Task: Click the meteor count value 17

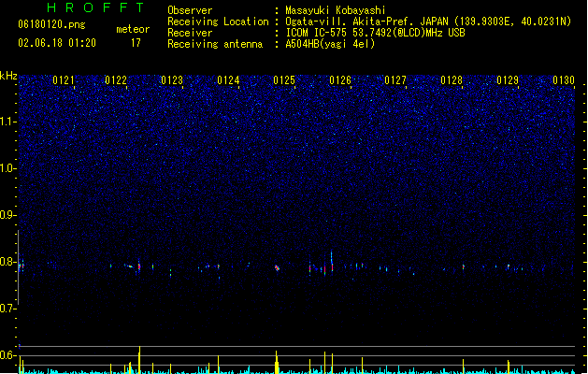Action: coord(136,43)
